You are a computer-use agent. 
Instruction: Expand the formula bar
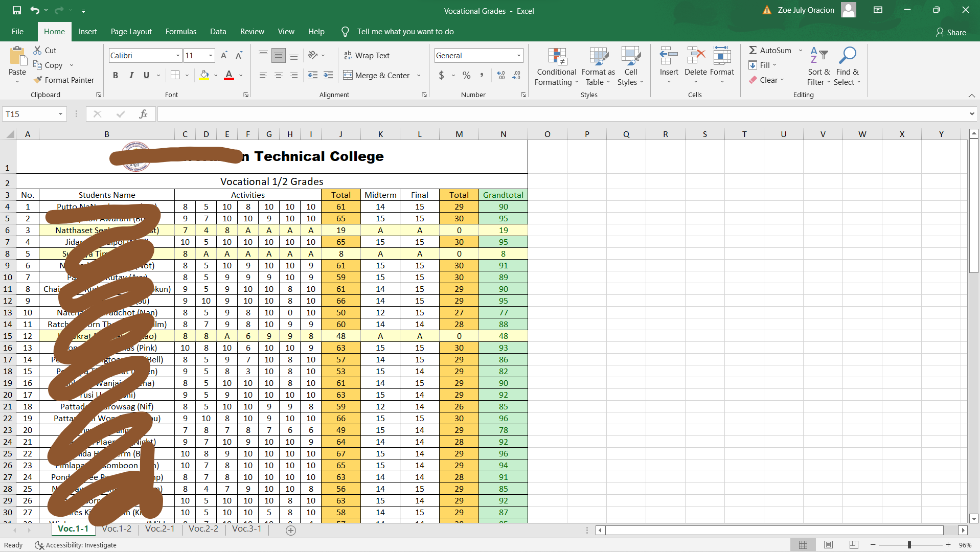pyautogui.click(x=972, y=114)
